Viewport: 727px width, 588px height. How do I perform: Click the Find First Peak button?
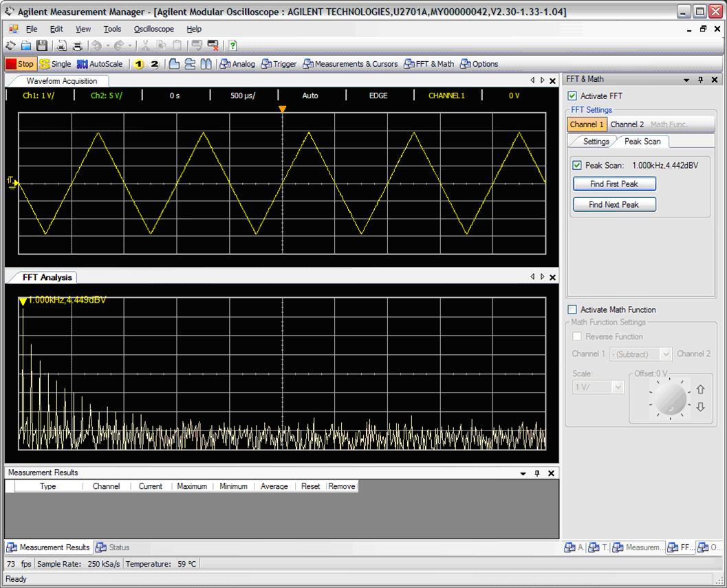click(614, 184)
